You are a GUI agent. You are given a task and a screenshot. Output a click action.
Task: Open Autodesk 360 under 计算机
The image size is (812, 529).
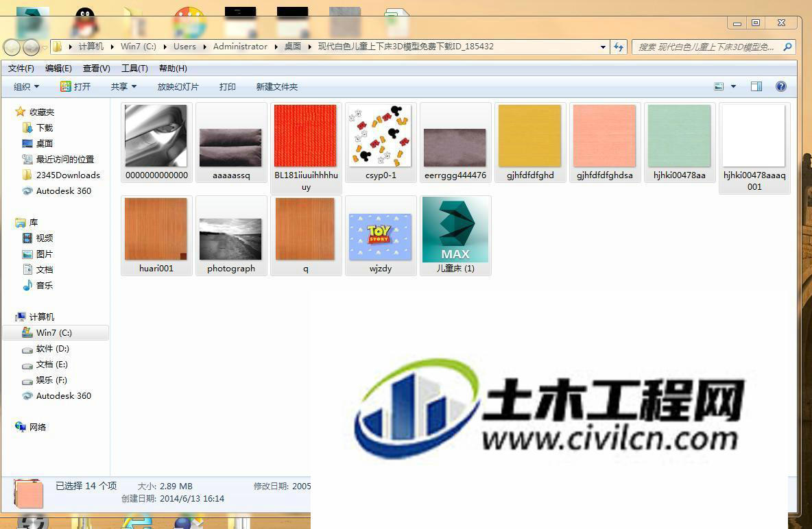tap(57, 396)
